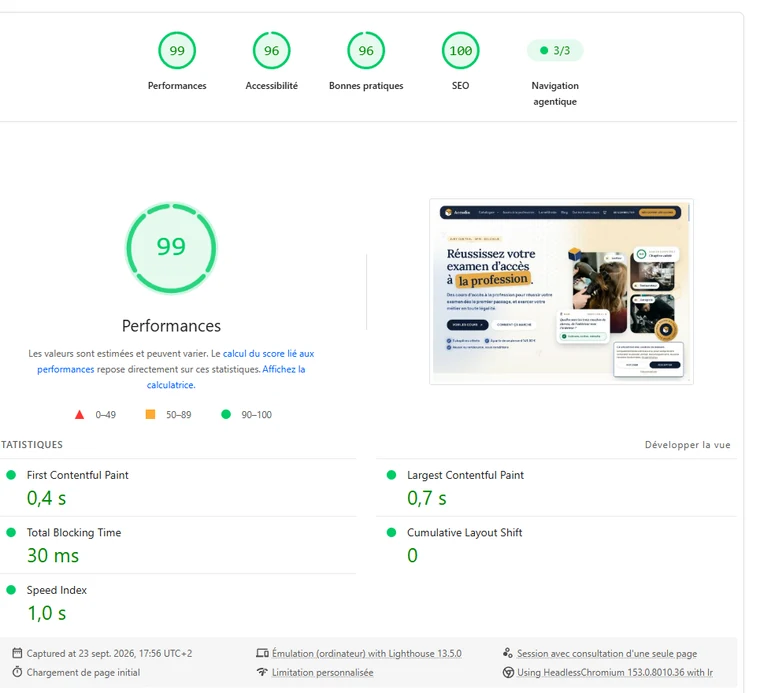Click the stopwatch icon beside 'Chargement de page initial'

[x=17, y=672]
